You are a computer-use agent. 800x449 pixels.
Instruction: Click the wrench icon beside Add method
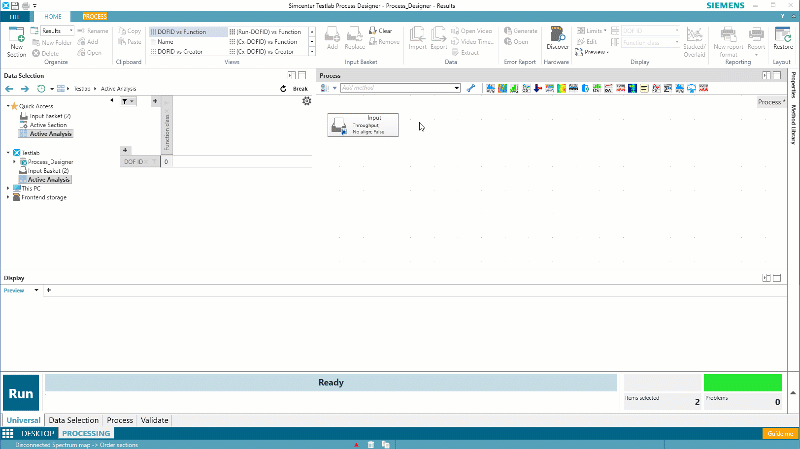(x=471, y=88)
